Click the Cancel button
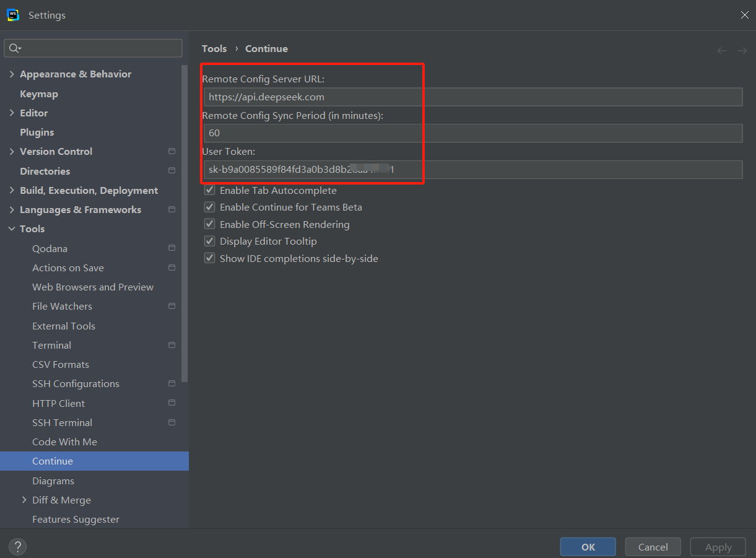Image resolution: width=756 pixels, height=558 pixels. point(653,547)
